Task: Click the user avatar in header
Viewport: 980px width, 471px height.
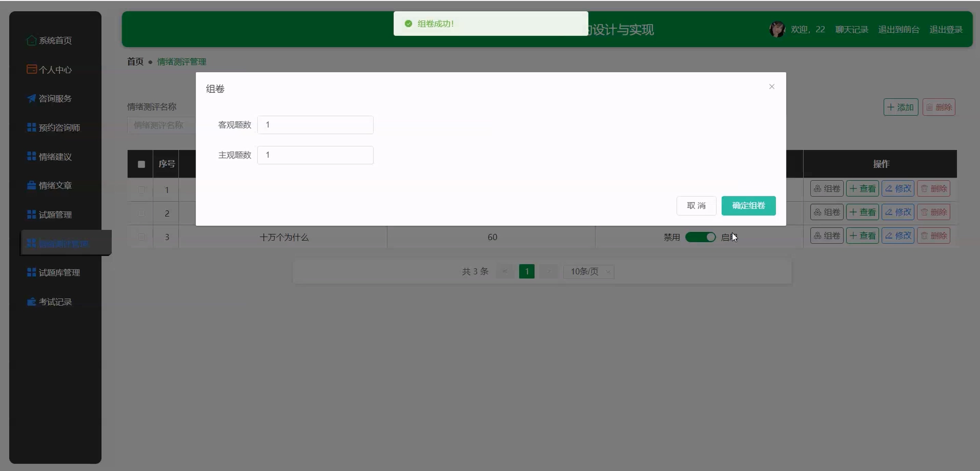Action: point(777,29)
